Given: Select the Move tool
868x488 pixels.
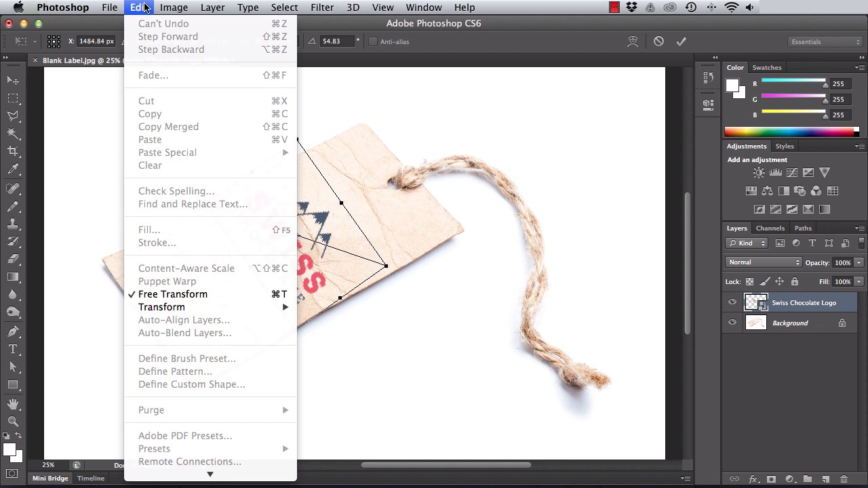Looking at the screenshot, I should (13, 80).
